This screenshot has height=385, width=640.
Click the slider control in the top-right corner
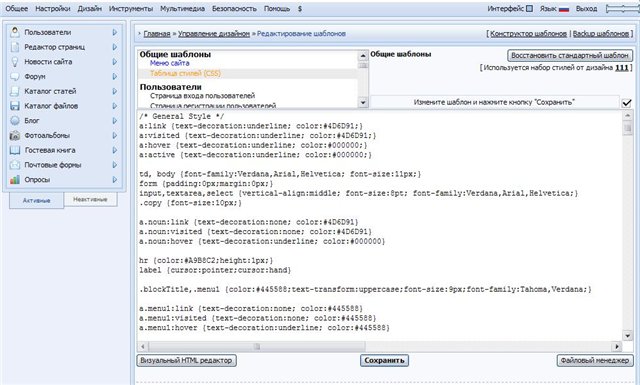click(622, 9)
